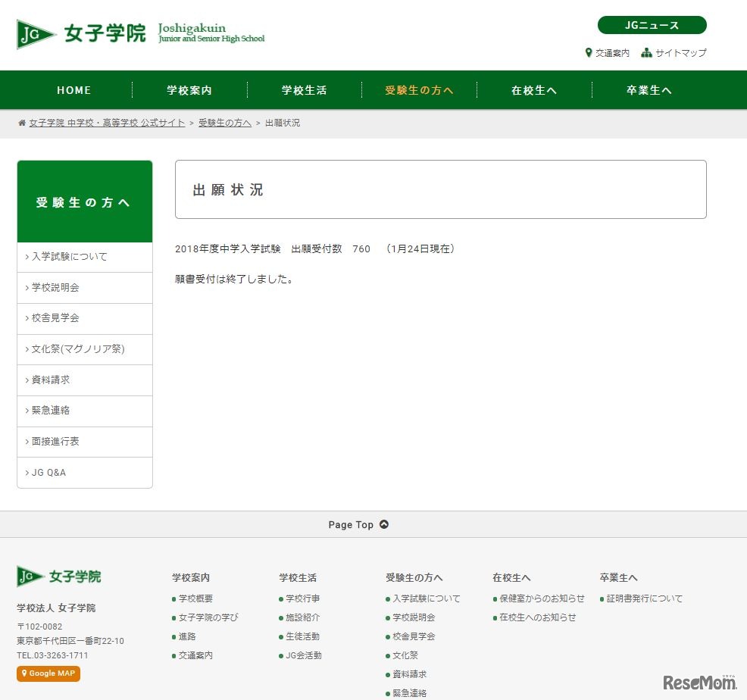Click the Google MAP button

48,673
